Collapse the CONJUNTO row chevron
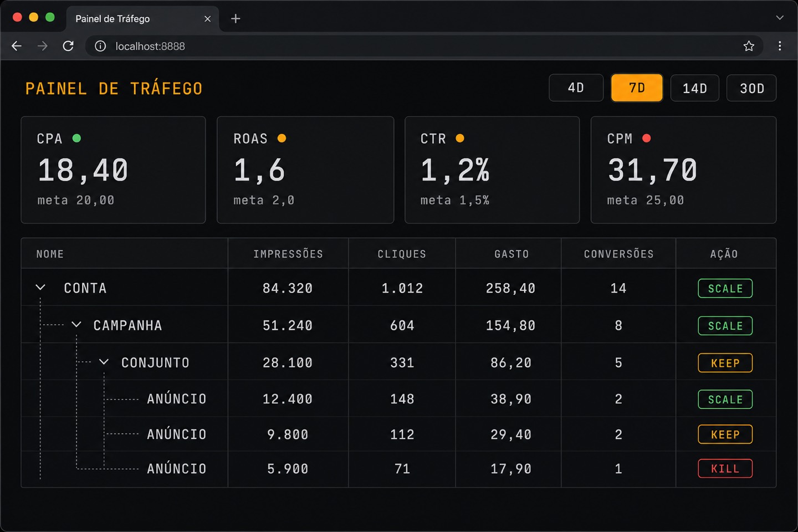The width and height of the screenshot is (798, 532). 104,361
